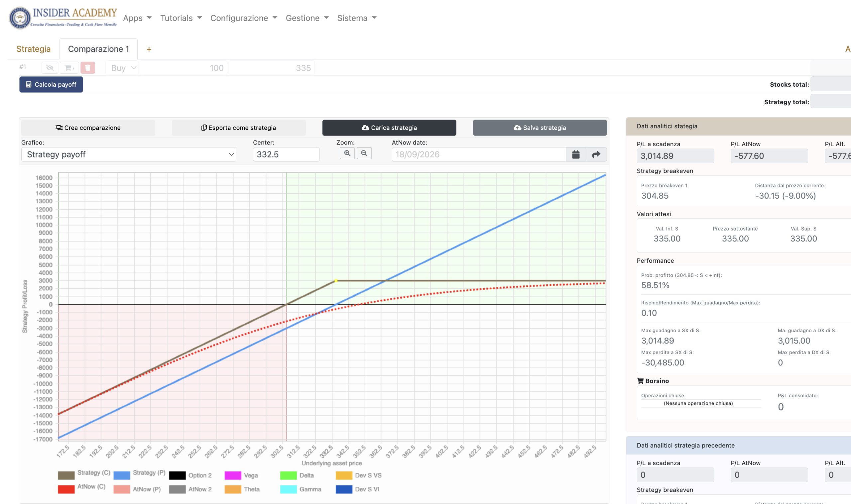Select the Comparazione 1 tab
Viewport: 851px width, 504px height.
pos(98,49)
